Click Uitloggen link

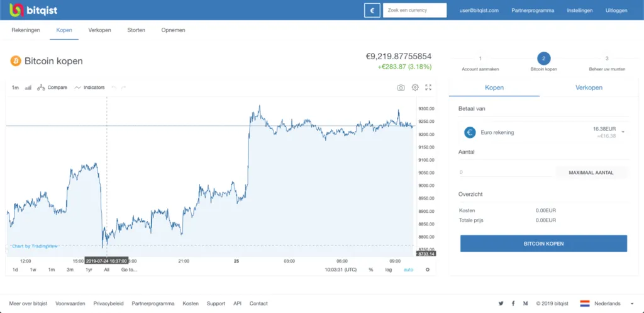point(616,10)
